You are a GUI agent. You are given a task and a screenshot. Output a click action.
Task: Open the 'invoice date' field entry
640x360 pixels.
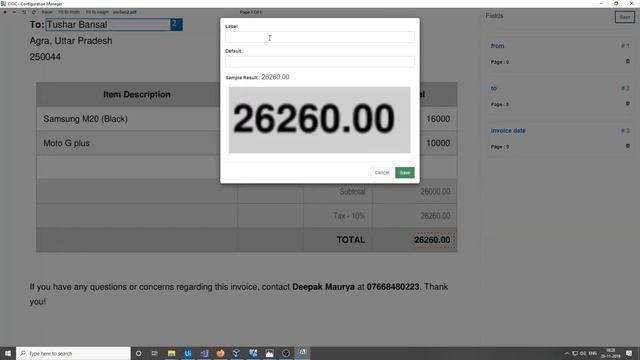[508, 131]
